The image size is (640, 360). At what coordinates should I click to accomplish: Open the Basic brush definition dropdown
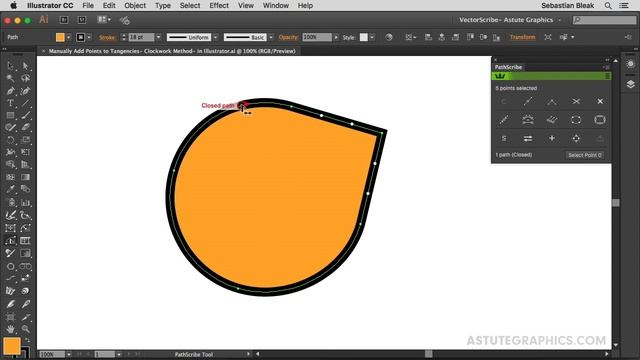point(271,37)
